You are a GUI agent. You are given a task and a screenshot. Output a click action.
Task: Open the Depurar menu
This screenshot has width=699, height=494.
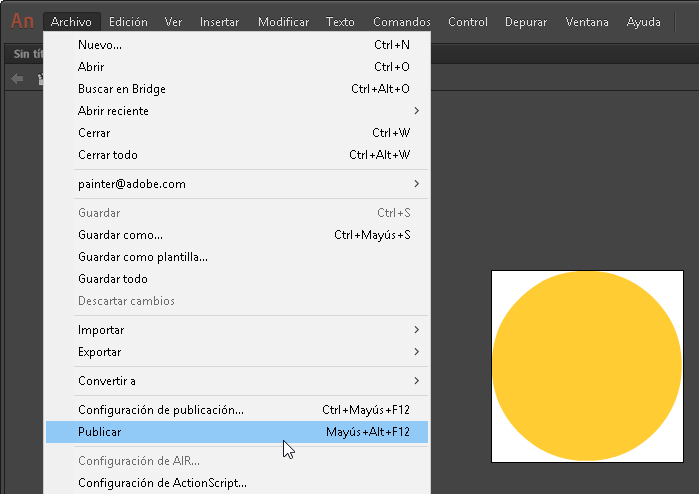pos(526,22)
